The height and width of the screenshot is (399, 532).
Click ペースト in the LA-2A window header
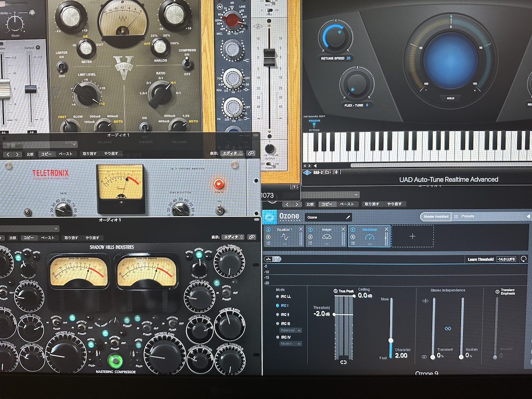[x=65, y=154]
